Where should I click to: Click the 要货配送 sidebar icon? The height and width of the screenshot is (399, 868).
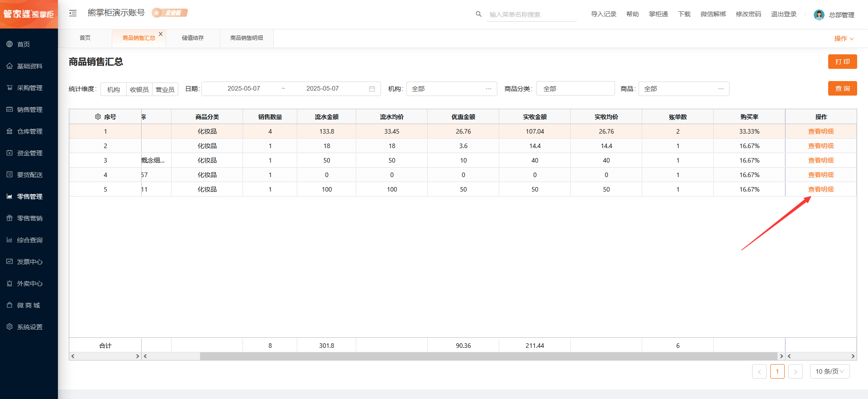point(10,174)
